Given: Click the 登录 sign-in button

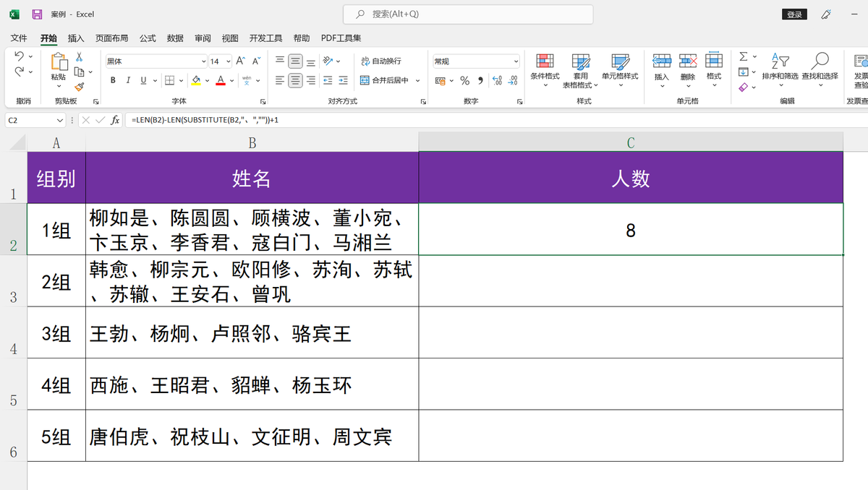Looking at the screenshot, I should (x=794, y=14).
